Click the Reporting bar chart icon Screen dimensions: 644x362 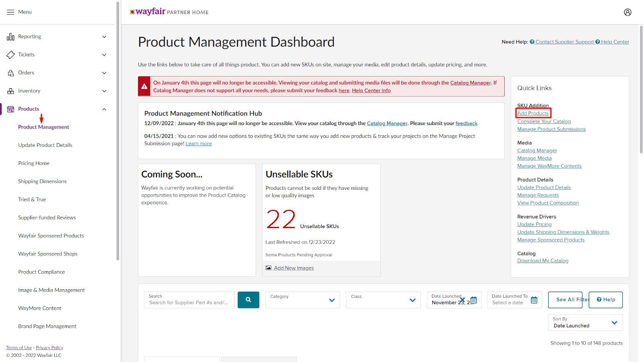(10, 37)
